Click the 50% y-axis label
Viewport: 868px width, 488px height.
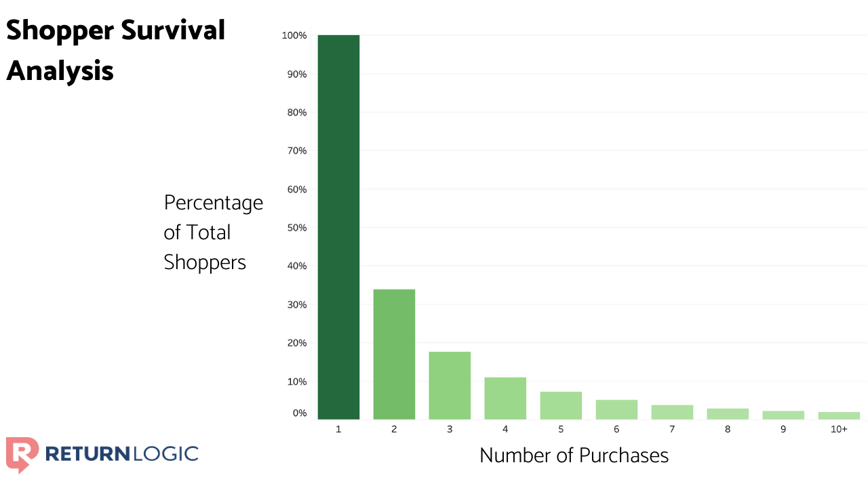point(296,228)
